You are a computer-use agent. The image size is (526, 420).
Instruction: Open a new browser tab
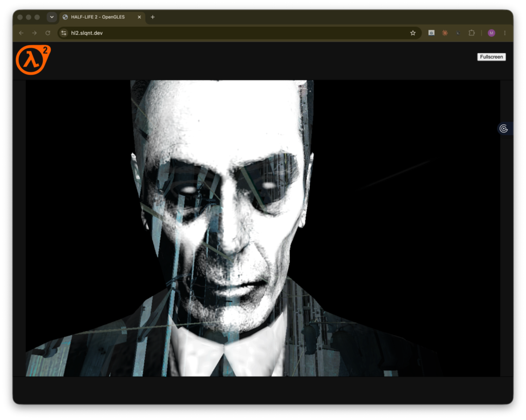(153, 17)
